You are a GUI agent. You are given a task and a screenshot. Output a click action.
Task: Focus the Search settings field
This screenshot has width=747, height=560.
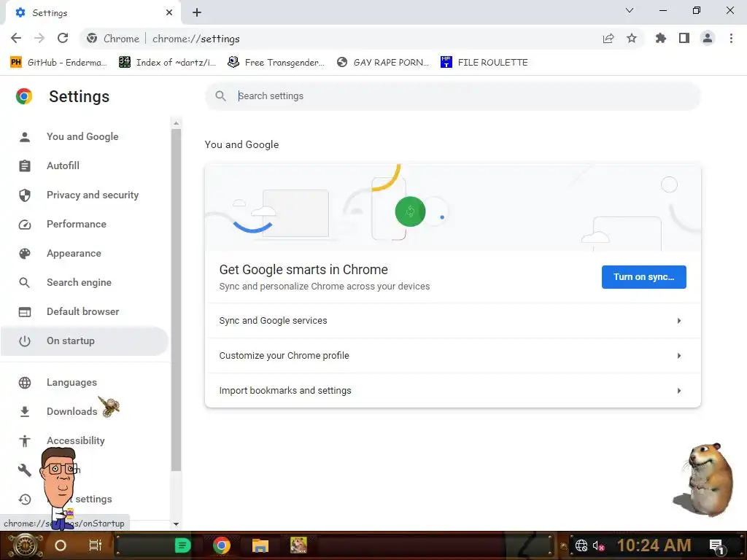[452, 96]
